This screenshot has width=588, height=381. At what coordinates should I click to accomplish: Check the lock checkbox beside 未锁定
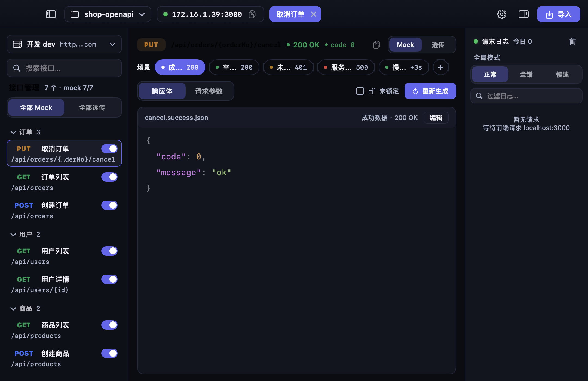[x=360, y=91]
